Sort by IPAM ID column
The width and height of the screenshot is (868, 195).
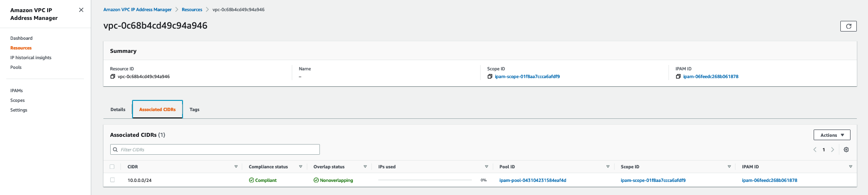[x=851, y=167]
